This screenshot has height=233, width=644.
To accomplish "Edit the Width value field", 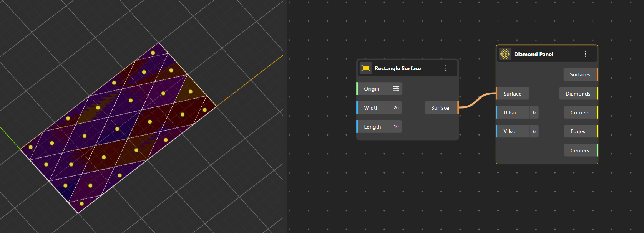I will 396,108.
